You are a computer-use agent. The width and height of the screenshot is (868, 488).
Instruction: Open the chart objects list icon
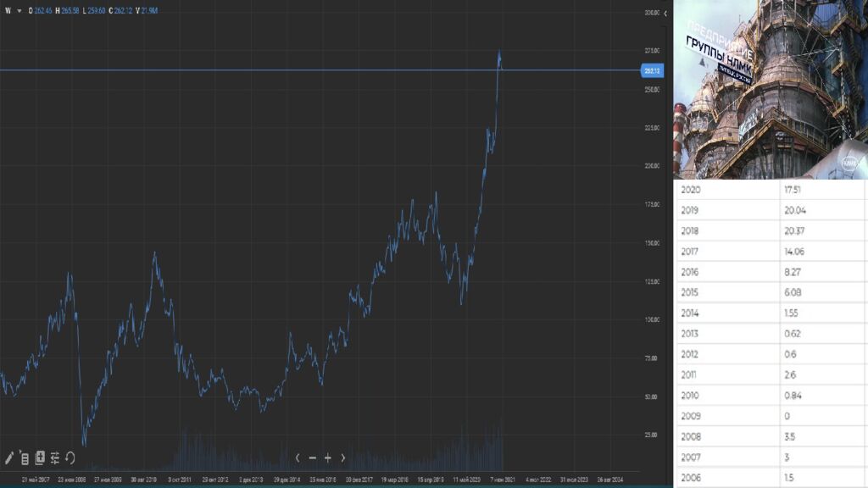[x=25, y=458]
